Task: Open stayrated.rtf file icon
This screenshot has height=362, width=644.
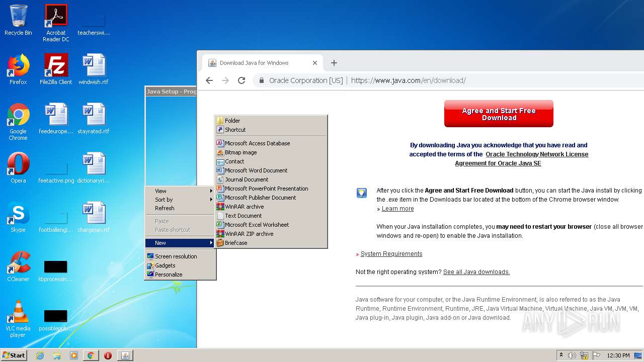Action: coord(94,119)
